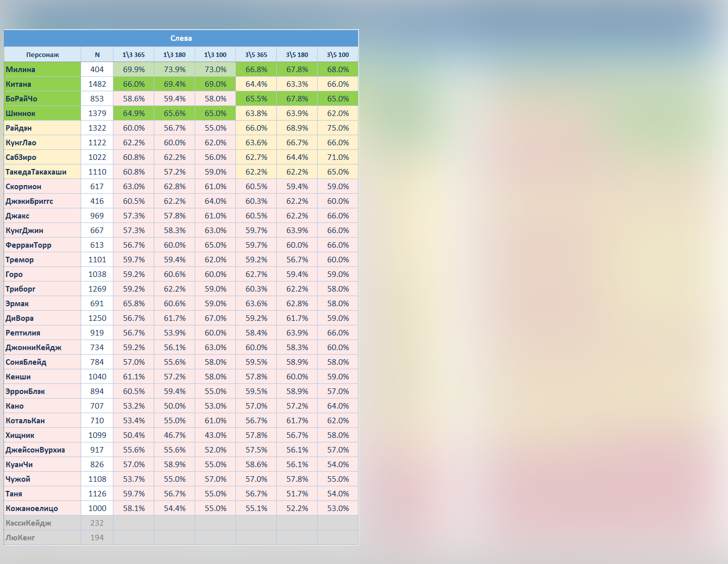This screenshot has width=728, height=564.
Task: Select the 'Скорпион' character cell
Action: (x=42, y=187)
